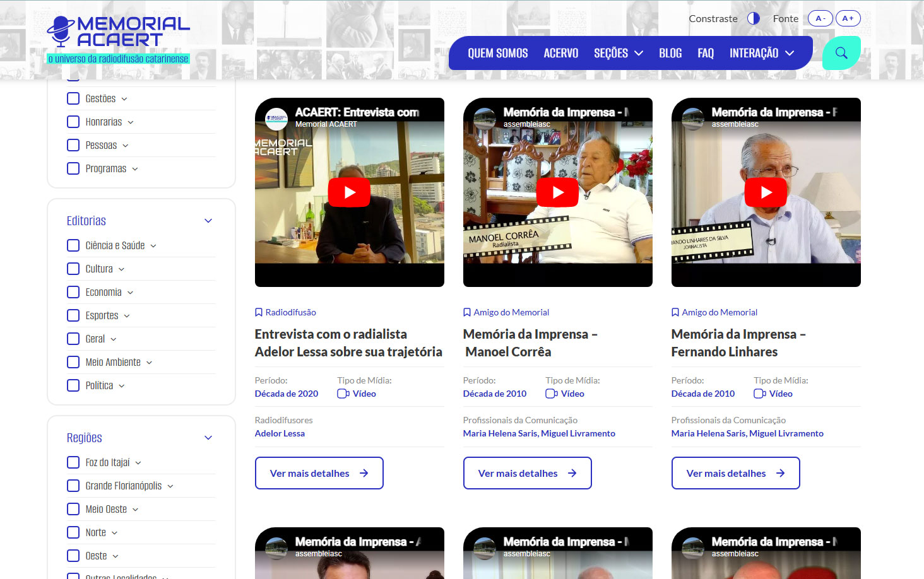Open the Adelor Lessa radiodifusor link
Image resolution: width=924 pixels, height=579 pixels.
point(280,433)
